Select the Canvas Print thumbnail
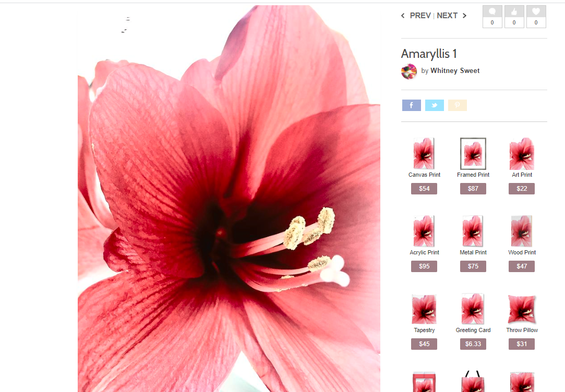Screen dimensions: 565x392 pos(424,153)
